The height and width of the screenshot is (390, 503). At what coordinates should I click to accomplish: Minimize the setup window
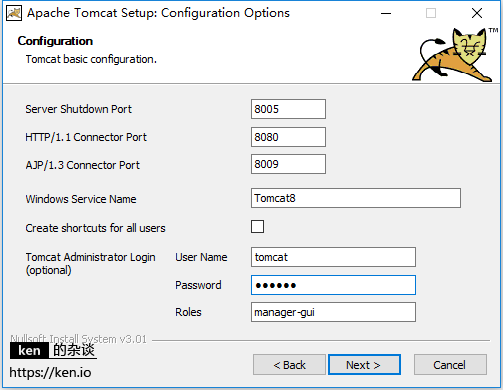pyautogui.click(x=386, y=13)
